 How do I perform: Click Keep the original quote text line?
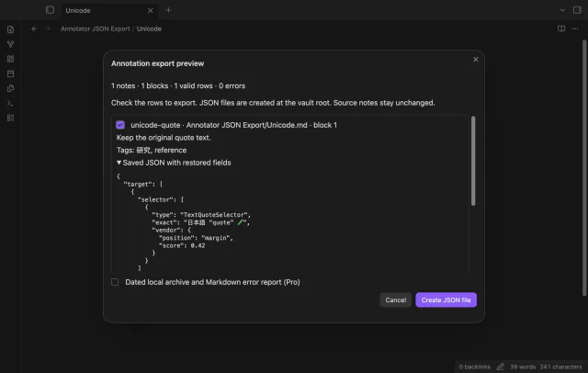(164, 138)
